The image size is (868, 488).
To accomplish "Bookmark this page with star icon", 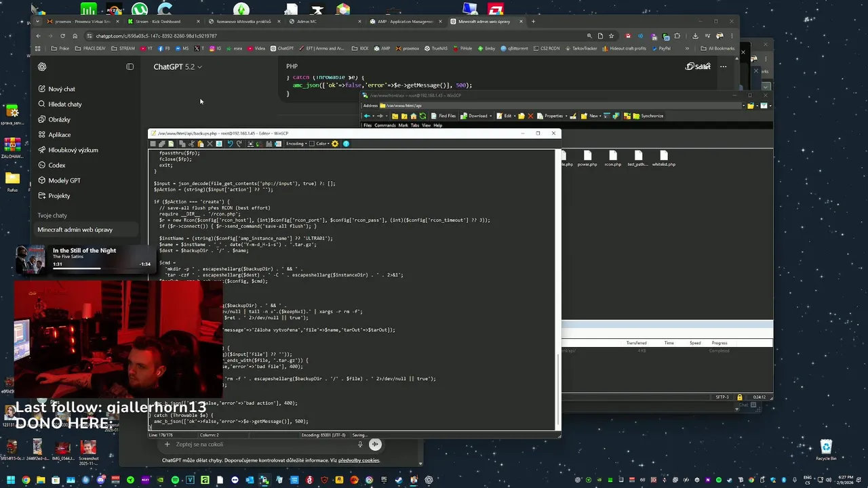I will click(x=611, y=36).
